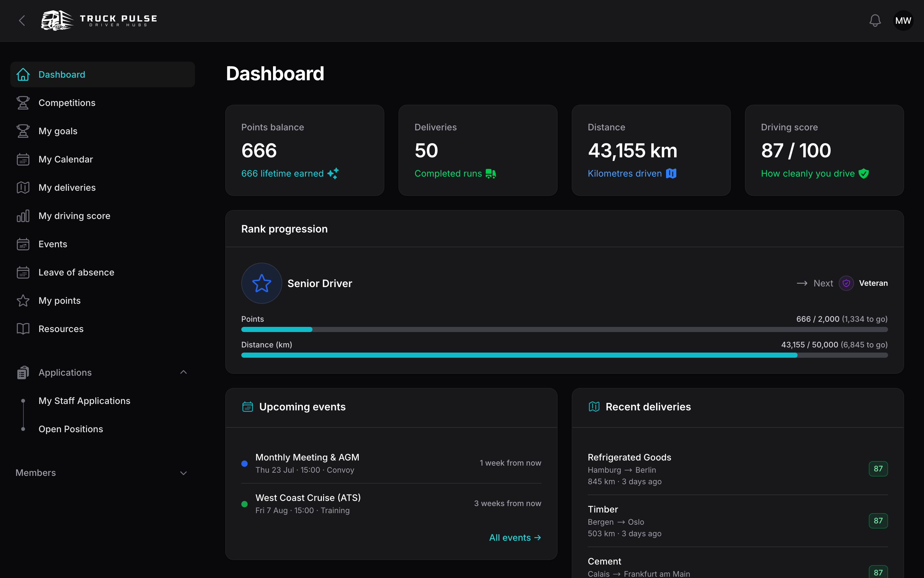Click the My goals trophy icon
Viewport: 924px width, 578px height.
click(x=23, y=131)
